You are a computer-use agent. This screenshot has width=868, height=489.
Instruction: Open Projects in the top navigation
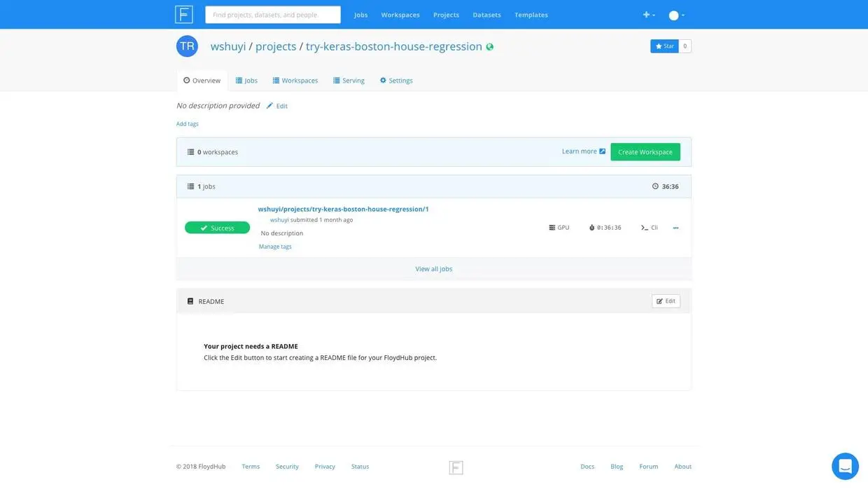pos(446,15)
